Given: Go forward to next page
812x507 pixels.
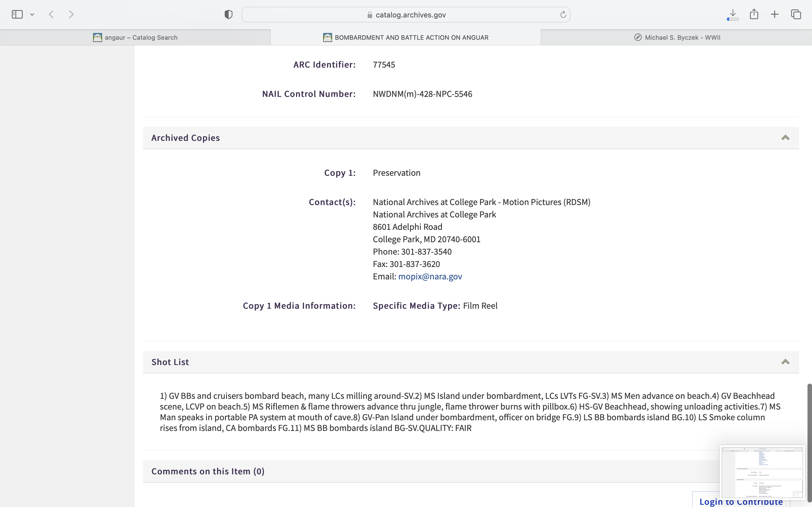Looking at the screenshot, I should coord(71,14).
